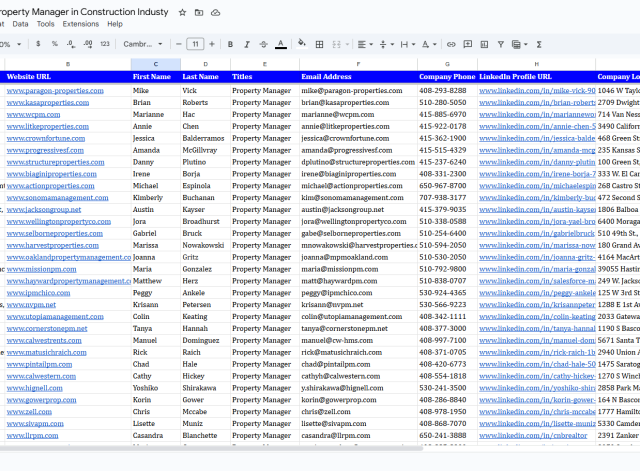Click the insert chart icon
The image size is (640, 471).
tap(484, 44)
